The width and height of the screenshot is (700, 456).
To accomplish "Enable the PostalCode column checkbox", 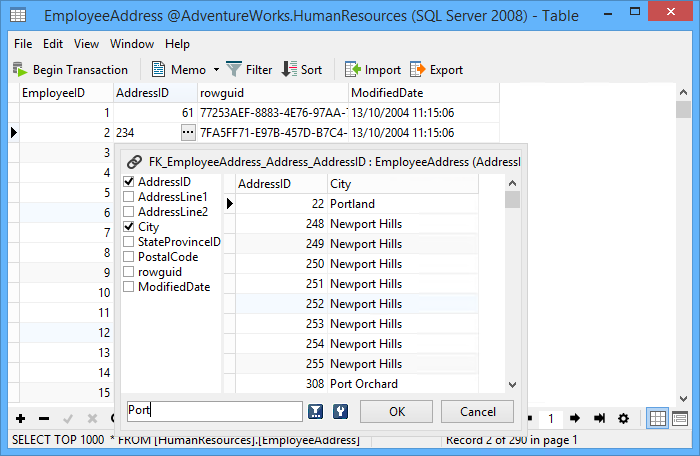I will tap(129, 257).
